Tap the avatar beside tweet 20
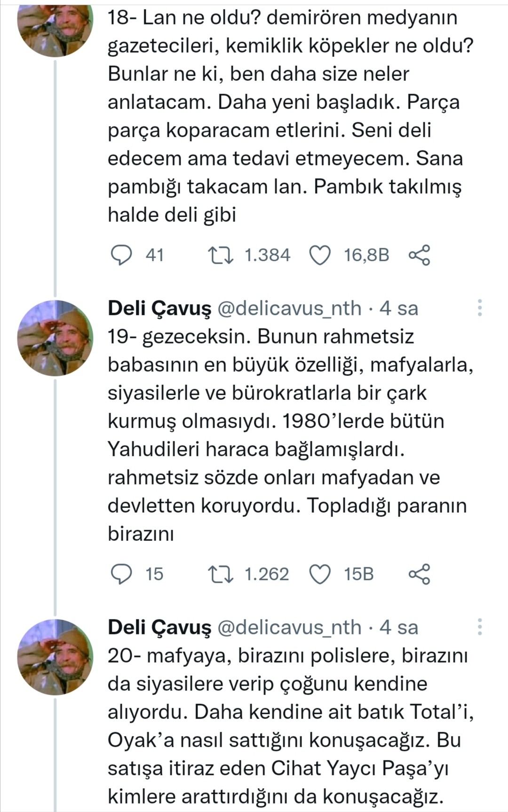The image size is (508, 812). pos(55,656)
